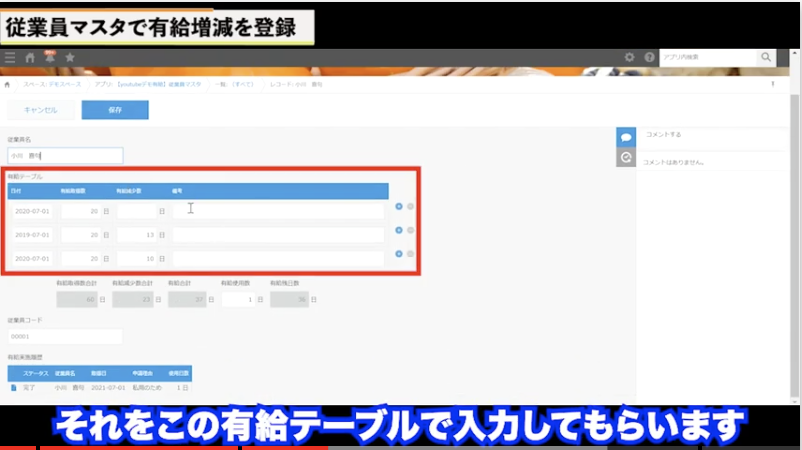Image resolution: width=802 pixels, height=450 pixels.
Task: Open the hamburger menu in the header
Action: tap(10, 58)
